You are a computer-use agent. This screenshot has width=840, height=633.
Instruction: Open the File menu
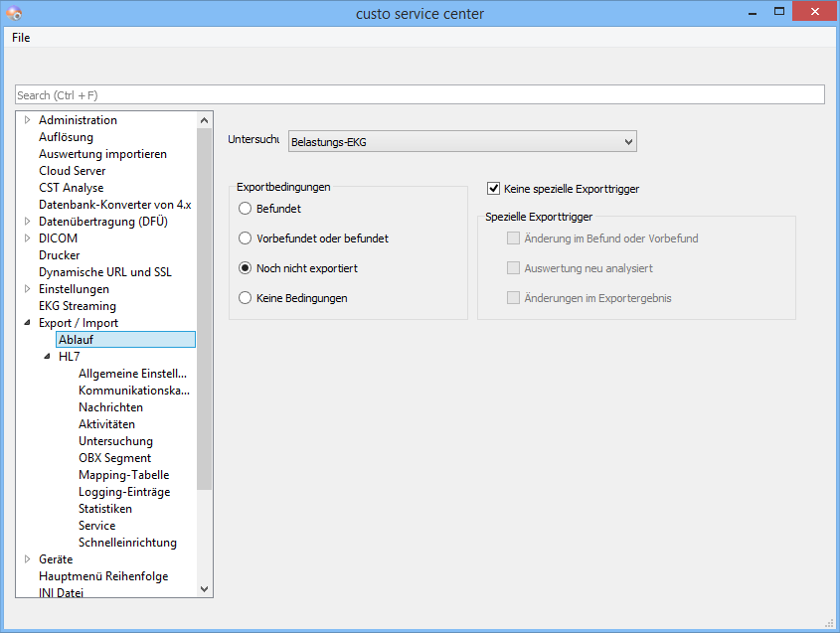pyautogui.click(x=21, y=38)
